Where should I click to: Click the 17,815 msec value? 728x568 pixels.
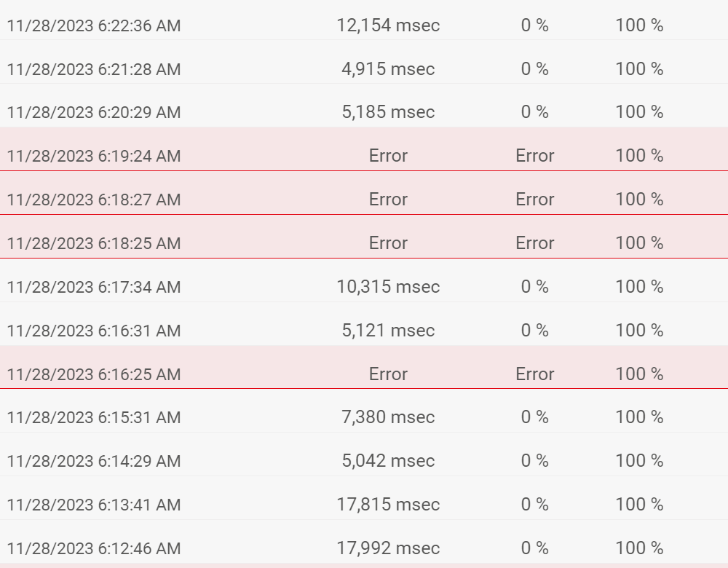pos(388,505)
